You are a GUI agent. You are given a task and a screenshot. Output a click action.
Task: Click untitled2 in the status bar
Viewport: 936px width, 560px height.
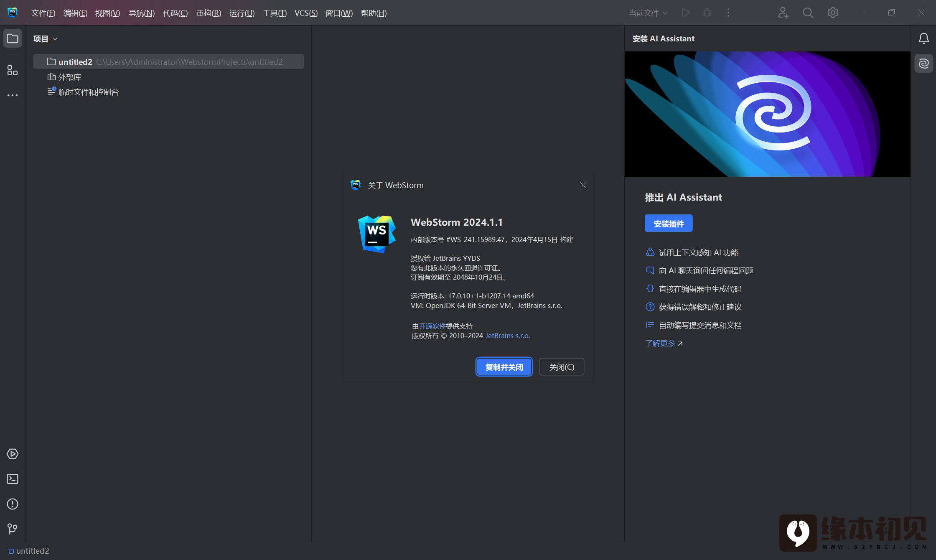tap(29, 551)
